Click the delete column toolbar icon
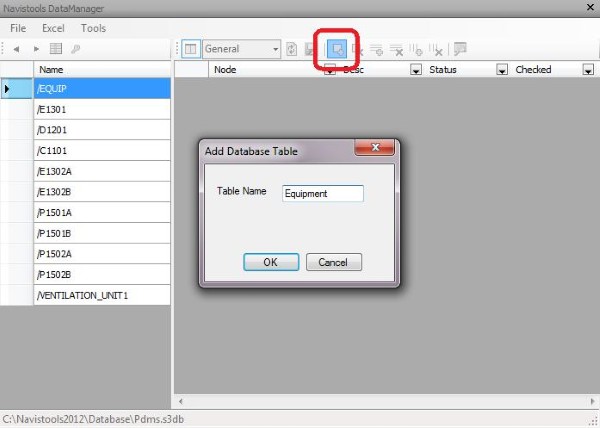Screen dimensions: 600x428 tap(436, 49)
